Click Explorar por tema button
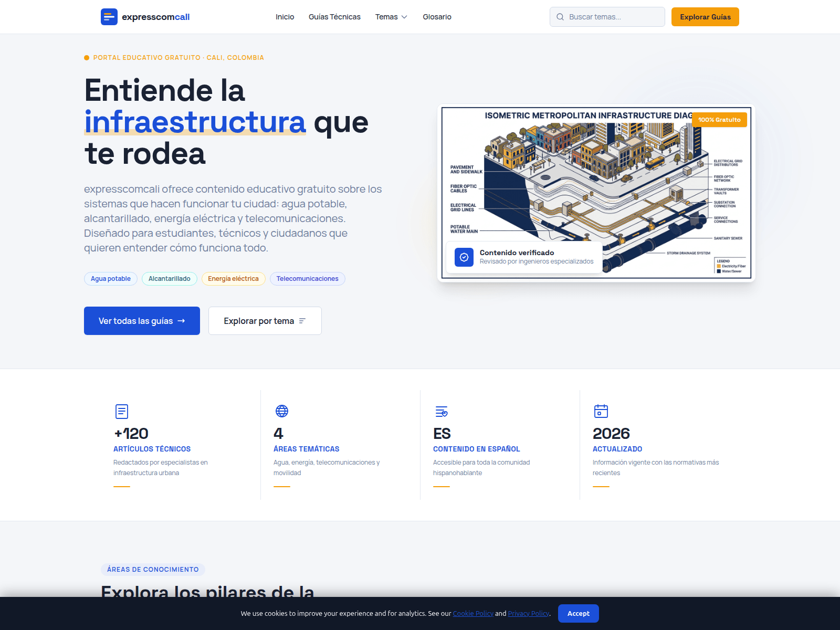840x630 pixels. click(265, 321)
